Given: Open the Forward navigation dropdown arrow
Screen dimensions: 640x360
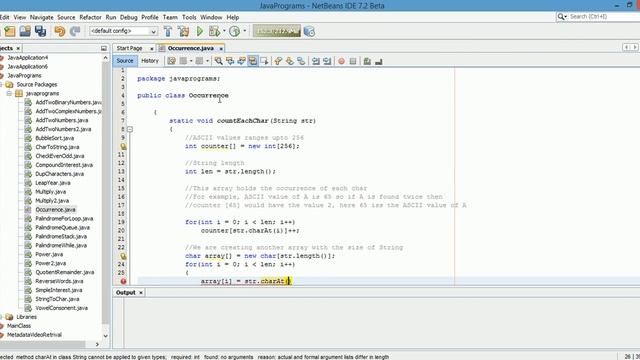Looking at the screenshot, I should click(207, 61).
